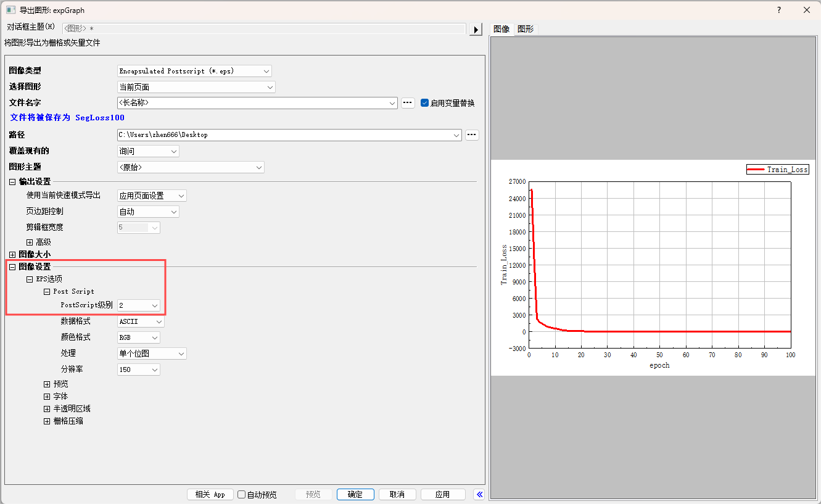Screen dimensions: 821x504
Task: Click the 相关 App button
Action: 210,494
